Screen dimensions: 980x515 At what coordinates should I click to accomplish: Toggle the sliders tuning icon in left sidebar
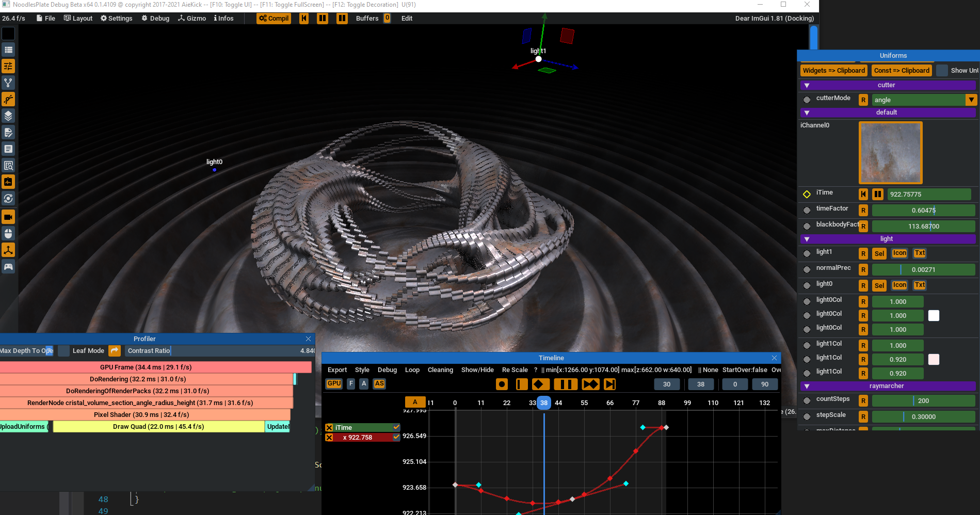(8, 67)
